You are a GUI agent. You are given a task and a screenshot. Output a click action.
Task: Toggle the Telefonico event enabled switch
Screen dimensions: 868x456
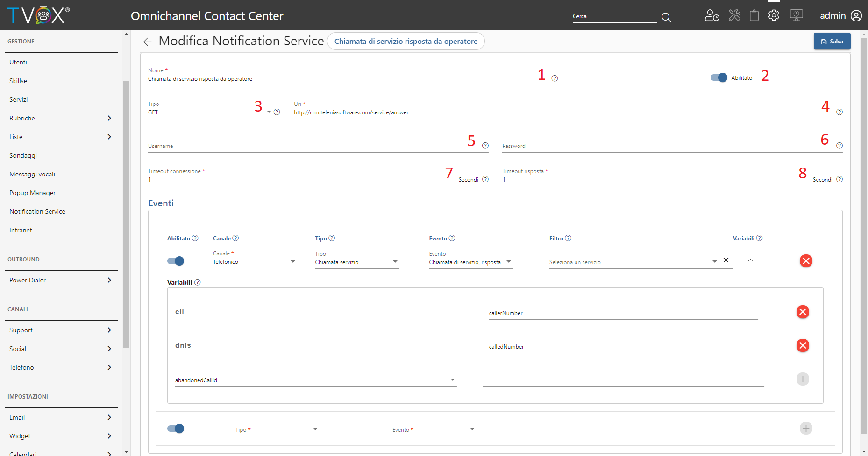(176, 261)
